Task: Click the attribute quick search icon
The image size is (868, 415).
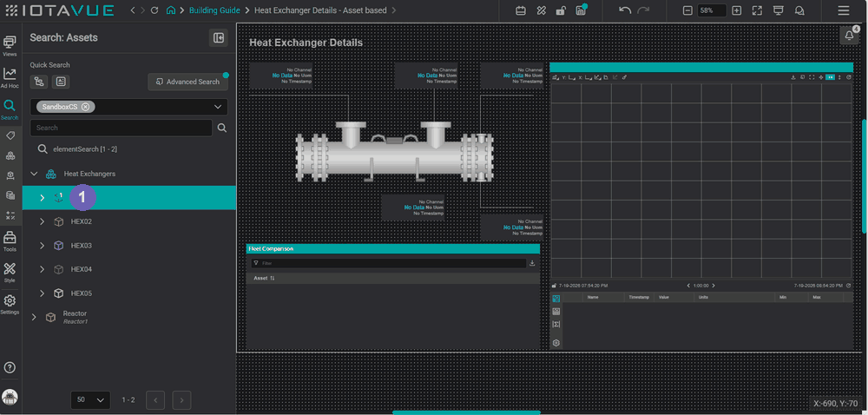Action: tap(61, 82)
